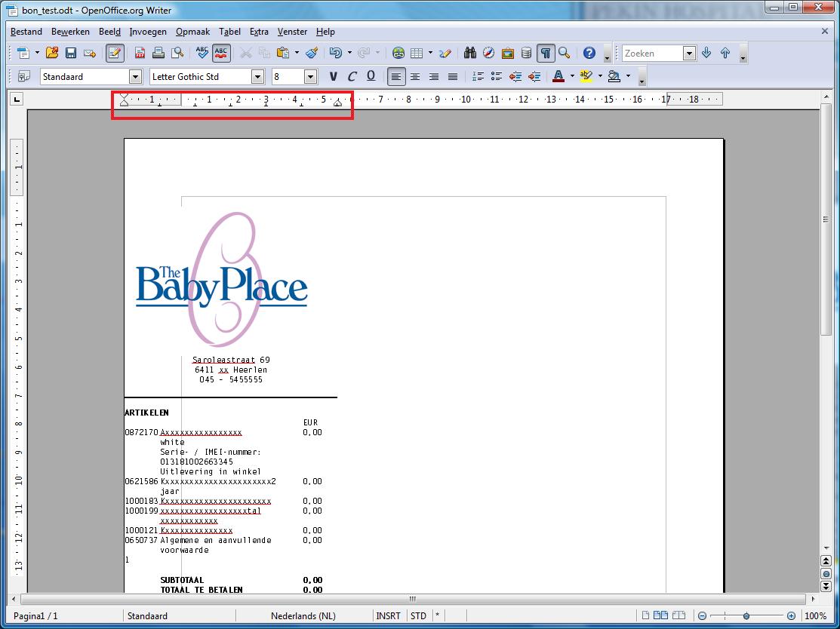Click the Increase Indent icon
Screen dimensions: 840x629
point(534,76)
